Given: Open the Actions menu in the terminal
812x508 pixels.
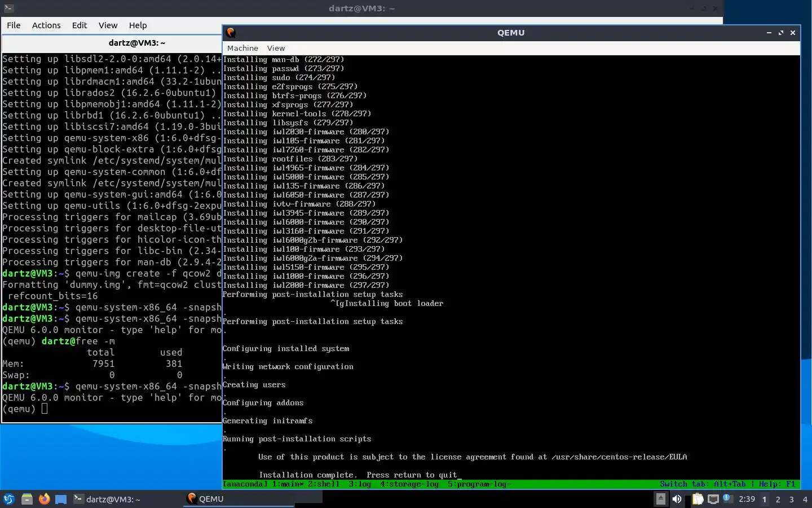Looking at the screenshot, I should click(x=46, y=25).
